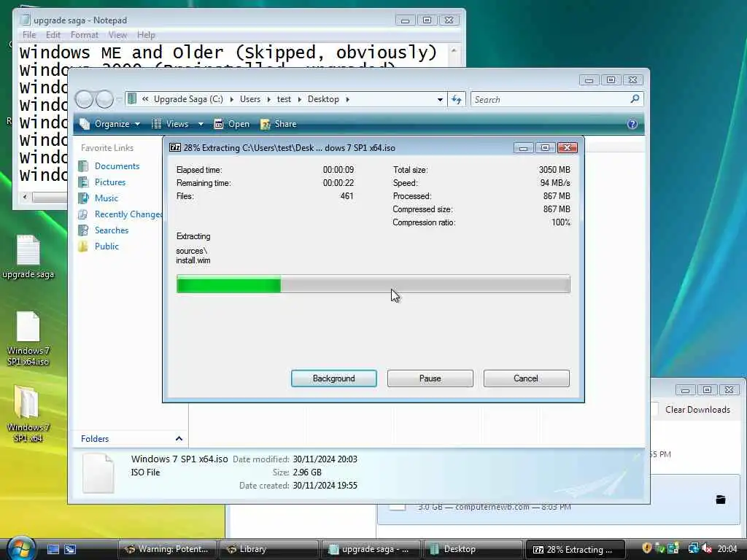Image resolution: width=747 pixels, height=560 pixels.
Task: Select Upgrade Saga (C:) breadcrumb
Action: (188, 99)
